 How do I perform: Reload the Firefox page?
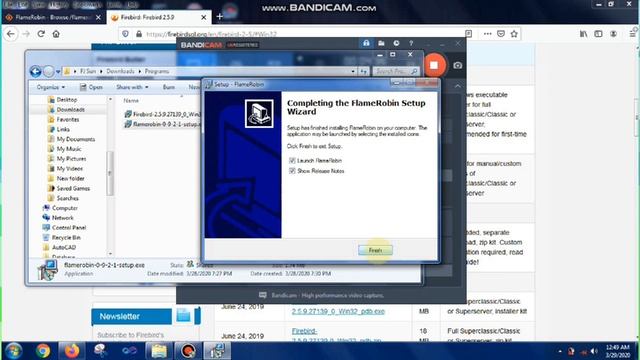pos(41,34)
